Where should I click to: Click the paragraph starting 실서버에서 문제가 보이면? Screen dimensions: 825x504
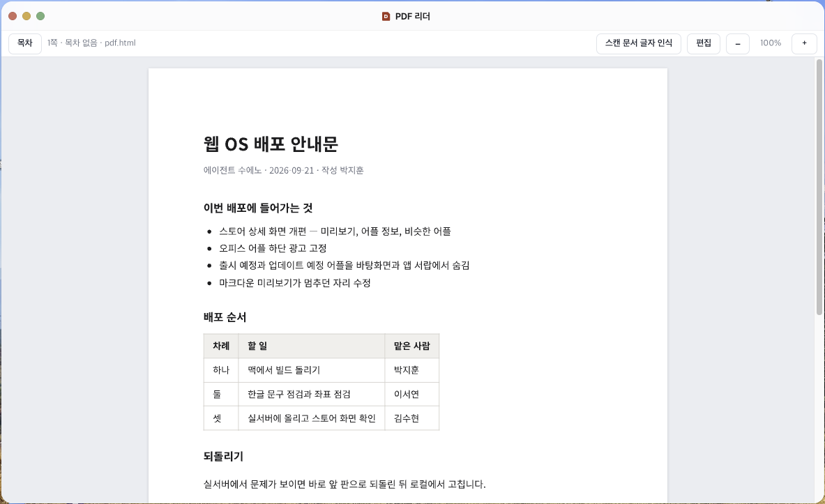[x=345, y=484]
